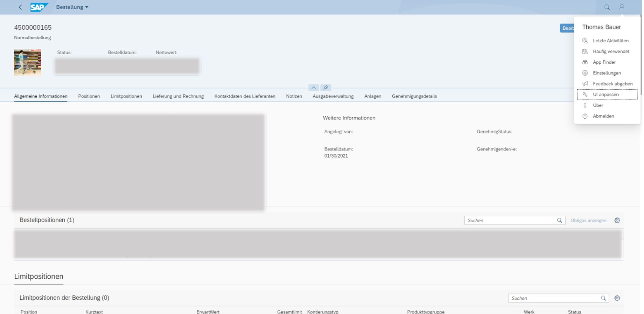
Task: Click the Position column header
Action: [x=29, y=312]
